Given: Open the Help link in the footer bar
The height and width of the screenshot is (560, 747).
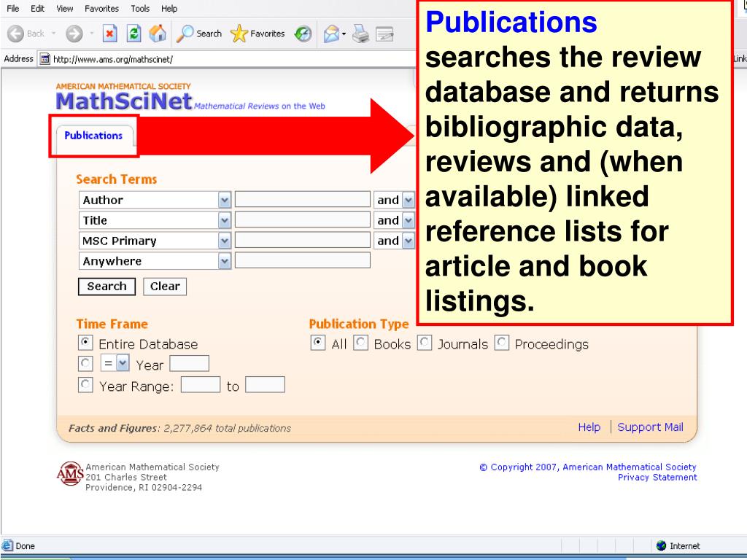Looking at the screenshot, I should pyautogui.click(x=589, y=427).
